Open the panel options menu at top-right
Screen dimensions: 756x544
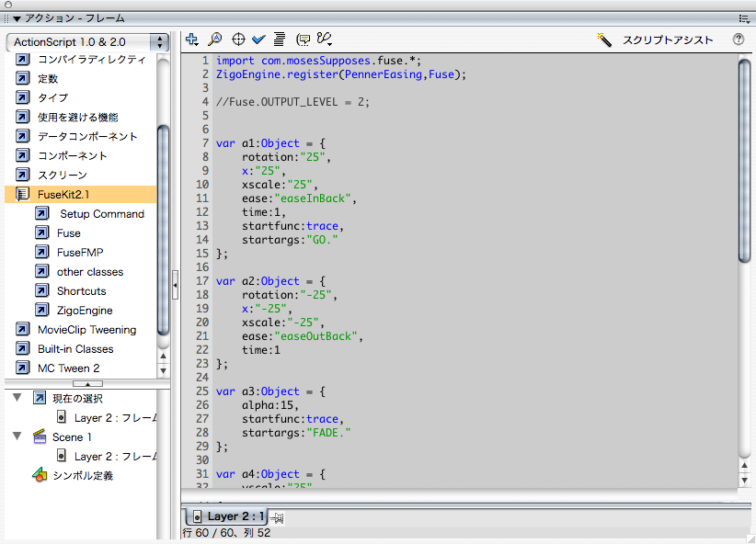(x=743, y=17)
